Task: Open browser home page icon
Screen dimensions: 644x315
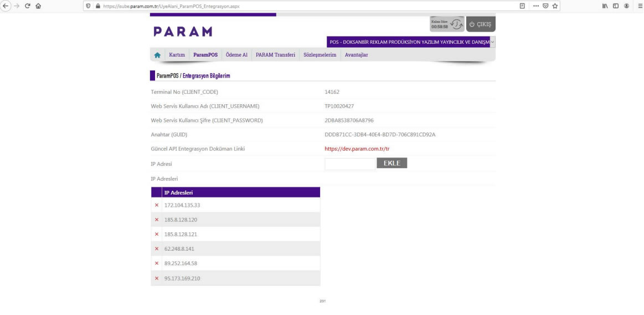Action: pos(38,6)
